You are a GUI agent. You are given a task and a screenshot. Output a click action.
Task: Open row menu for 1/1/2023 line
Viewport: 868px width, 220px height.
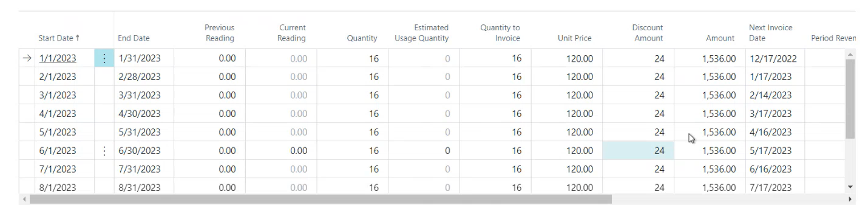coord(104,59)
